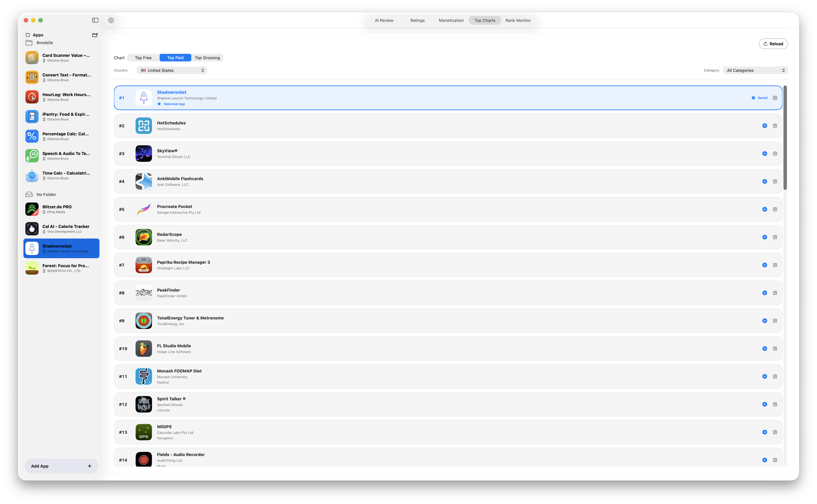Add TonalEnergy Tuner with plus icon

click(764, 321)
